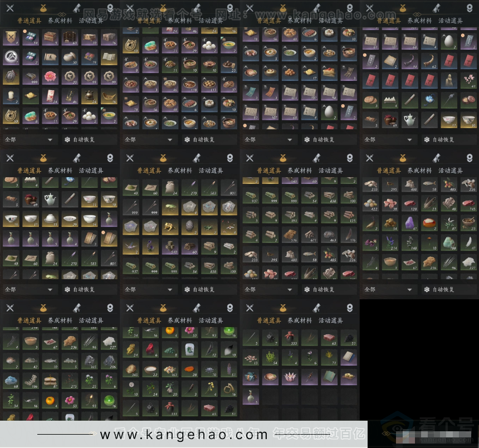Select 普通道具 tab in the bottom-left panel
The image size is (479, 448).
(x=29, y=320)
